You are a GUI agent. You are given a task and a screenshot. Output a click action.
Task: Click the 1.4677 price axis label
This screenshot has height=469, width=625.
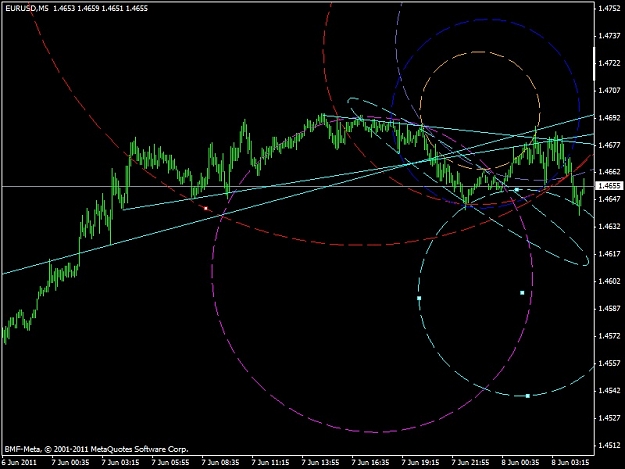coord(609,145)
